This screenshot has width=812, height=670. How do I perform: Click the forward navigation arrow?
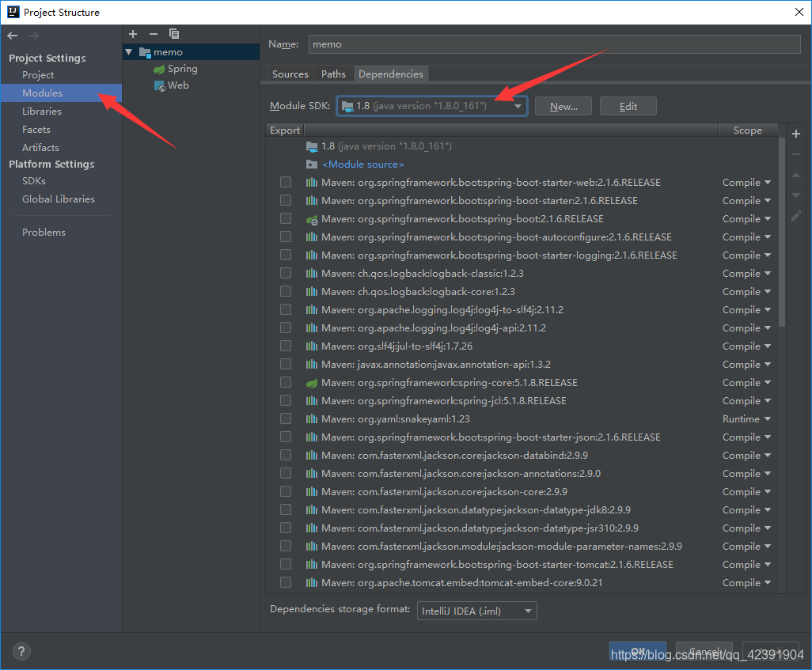(x=33, y=36)
